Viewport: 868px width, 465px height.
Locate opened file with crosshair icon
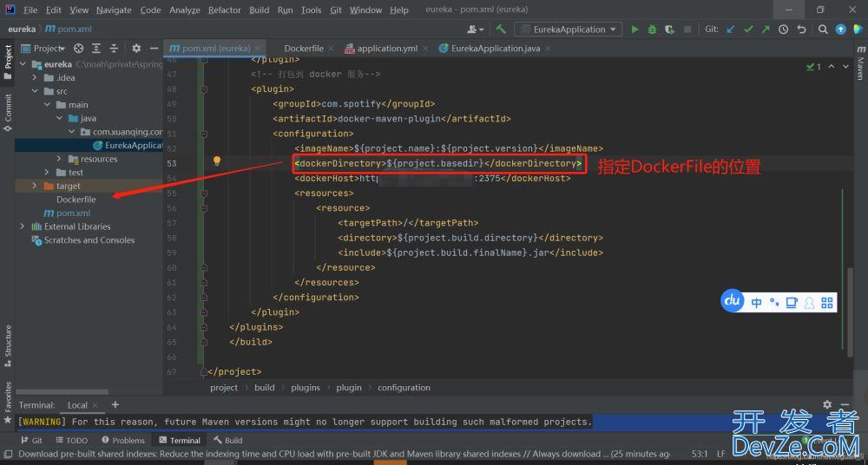click(x=79, y=49)
